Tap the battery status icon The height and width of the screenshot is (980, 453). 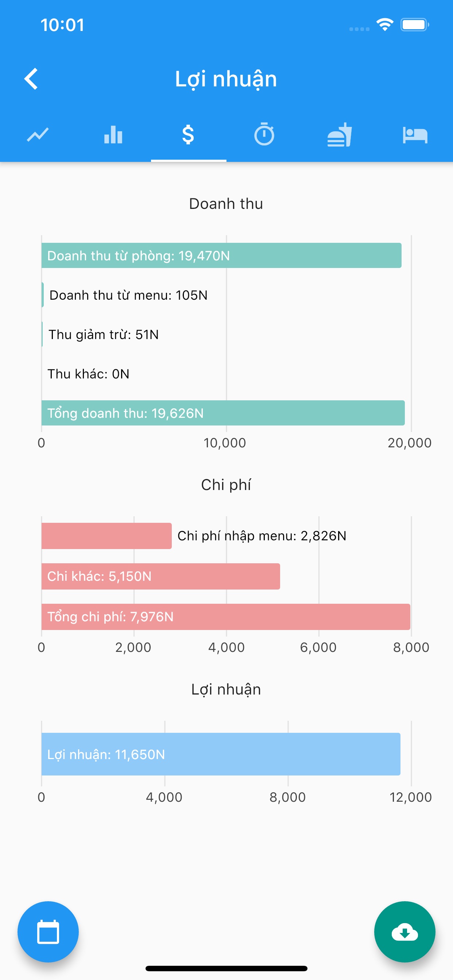tap(414, 25)
